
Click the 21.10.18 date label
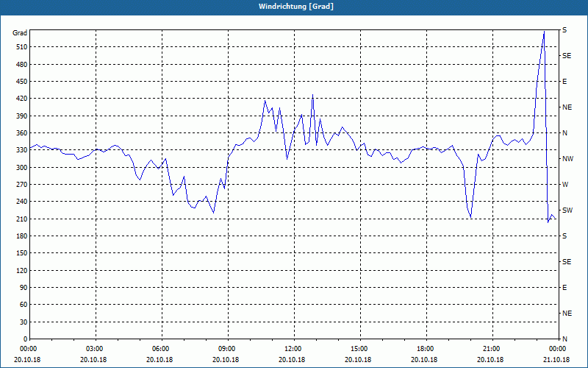[x=556, y=360]
